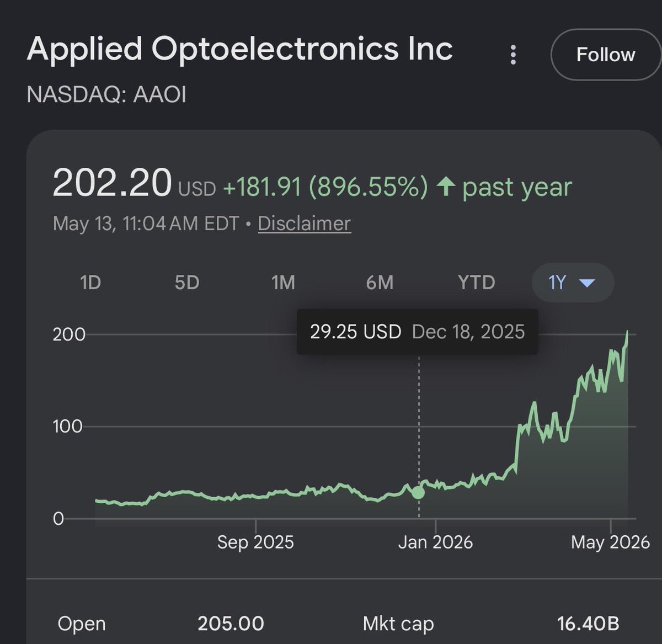Click the Open price 205.00 value
Image resolution: width=662 pixels, height=644 pixels.
[231, 624]
